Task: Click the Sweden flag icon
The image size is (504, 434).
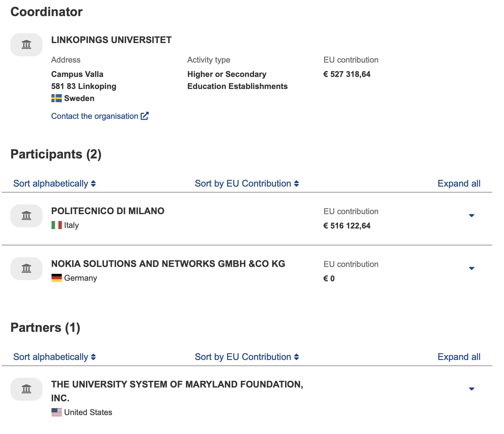Action: (x=57, y=98)
